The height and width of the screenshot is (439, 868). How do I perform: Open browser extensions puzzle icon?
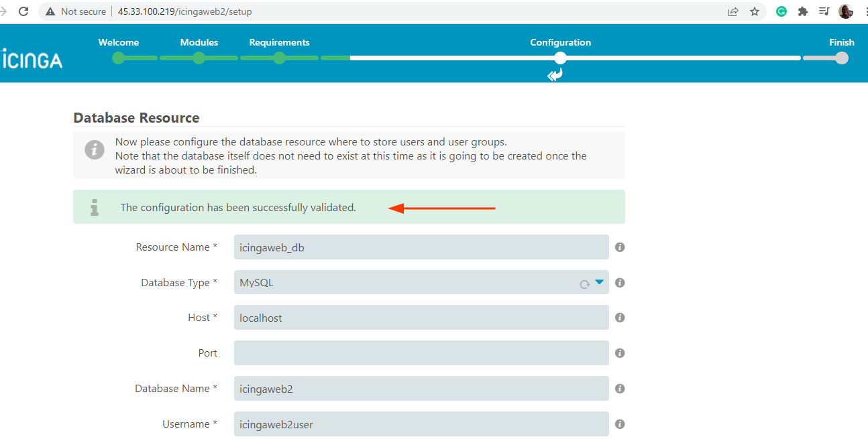802,11
